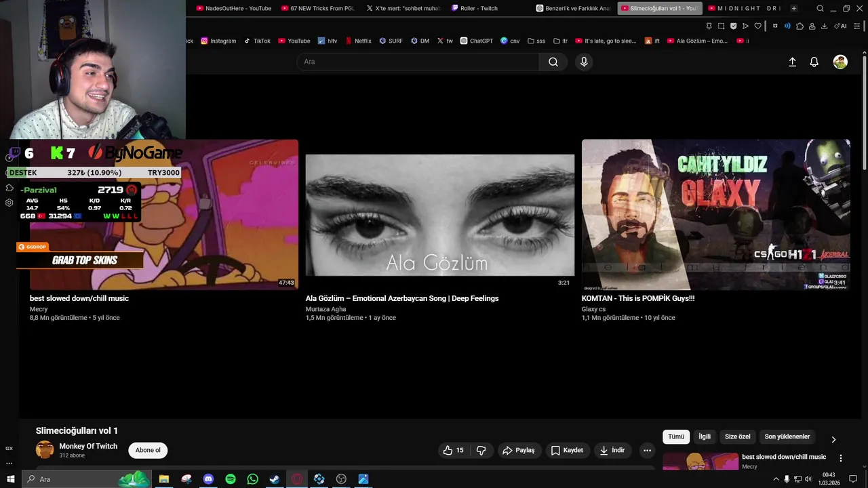Image resolution: width=868 pixels, height=488 pixels.
Task: Select the Tümü filter chip
Action: click(676, 436)
